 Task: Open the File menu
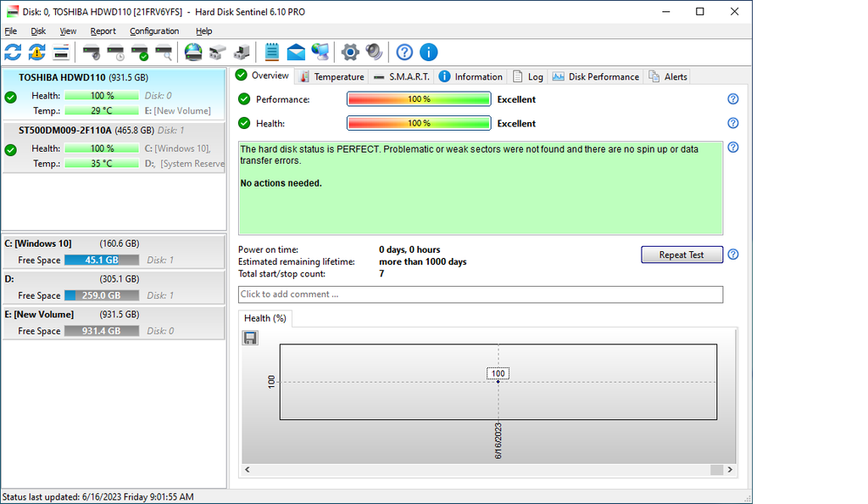pyautogui.click(x=10, y=31)
